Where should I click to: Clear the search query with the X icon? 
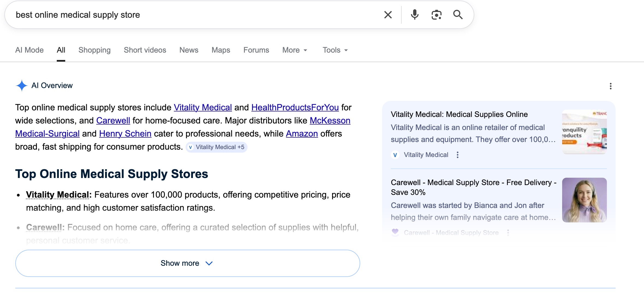[388, 15]
